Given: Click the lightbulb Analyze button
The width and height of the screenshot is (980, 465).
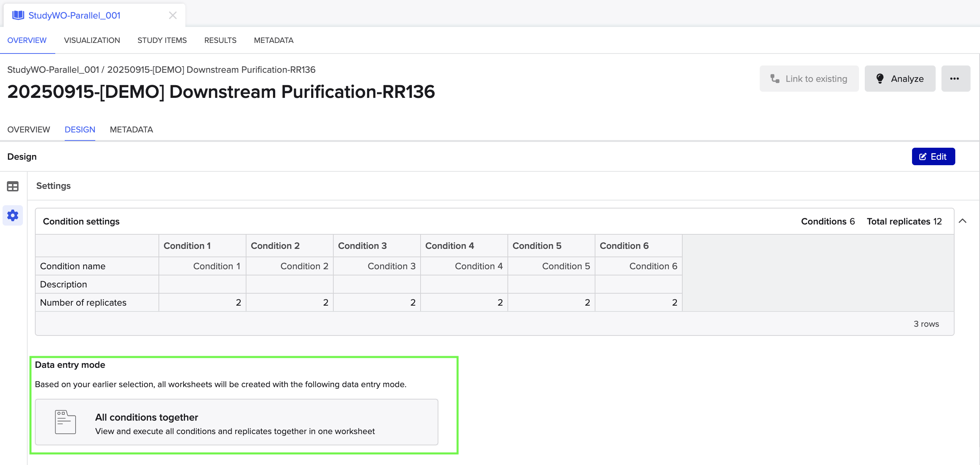Looking at the screenshot, I should click(899, 79).
